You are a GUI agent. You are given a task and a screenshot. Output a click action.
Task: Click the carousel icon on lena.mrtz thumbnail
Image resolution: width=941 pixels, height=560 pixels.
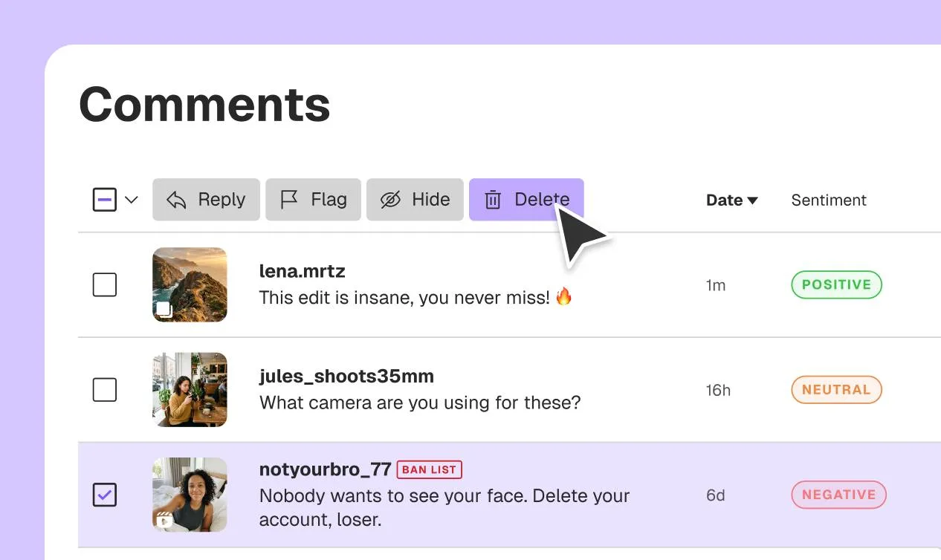(x=164, y=310)
